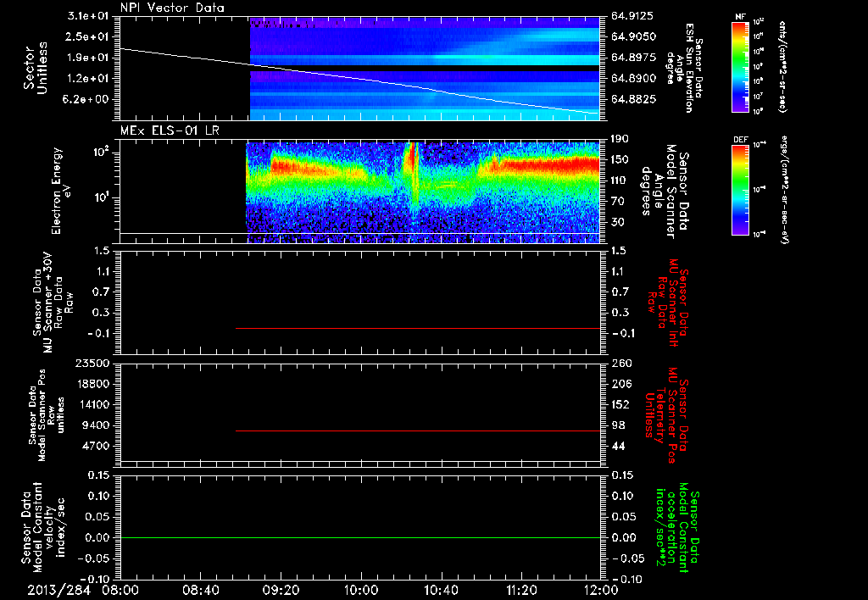Click the '2013/284 08:00' time label
Screen dimensions: 868x600
coord(83,590)
